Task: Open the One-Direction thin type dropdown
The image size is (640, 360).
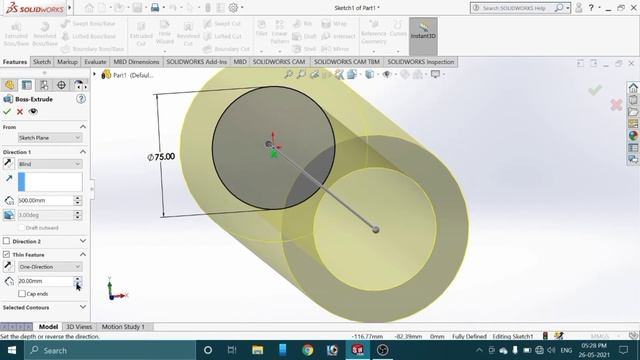Action: [x=50, y=267]
